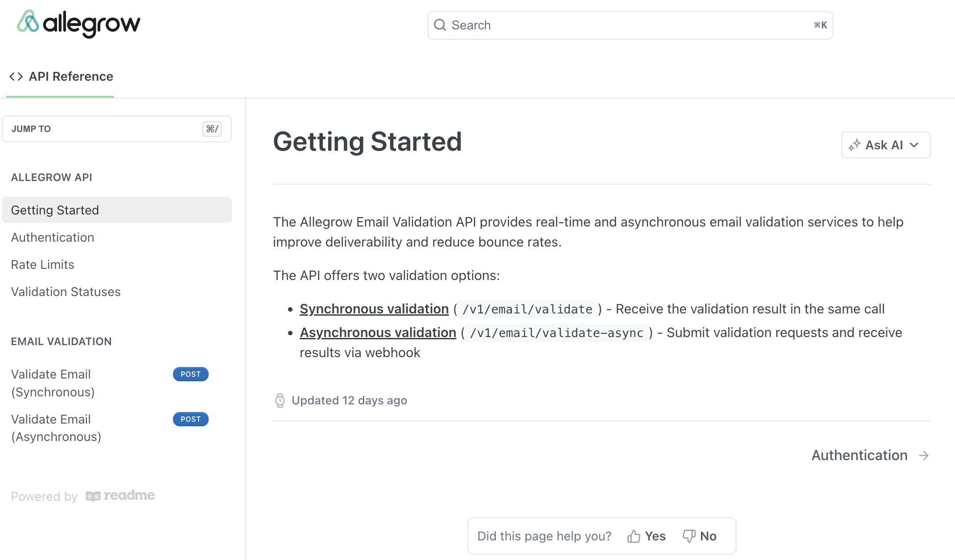Click the EMAIL VALIDATION section heading
The image size is (955, 560).
(x=62, y=342)
